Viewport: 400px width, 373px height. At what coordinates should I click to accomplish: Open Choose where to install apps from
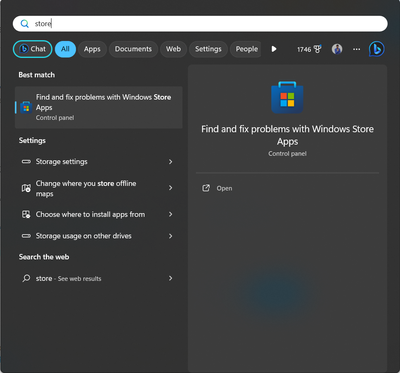click(99, 214)
